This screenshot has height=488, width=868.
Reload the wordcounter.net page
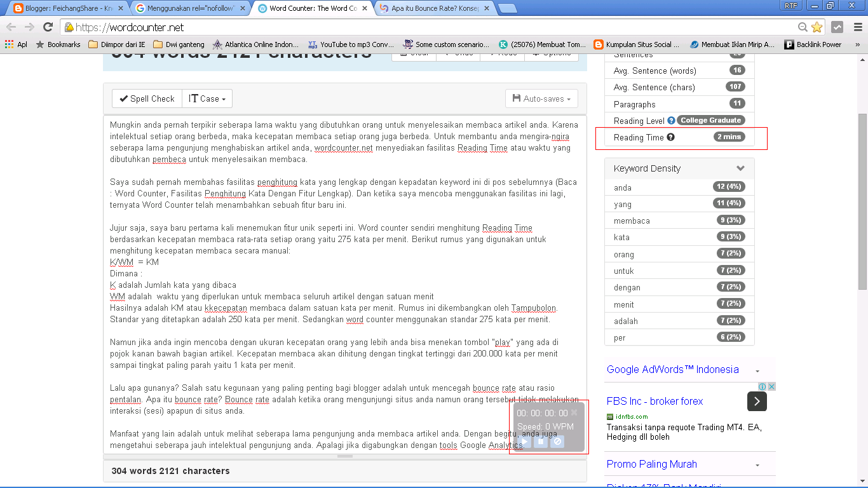coord(48,27)
